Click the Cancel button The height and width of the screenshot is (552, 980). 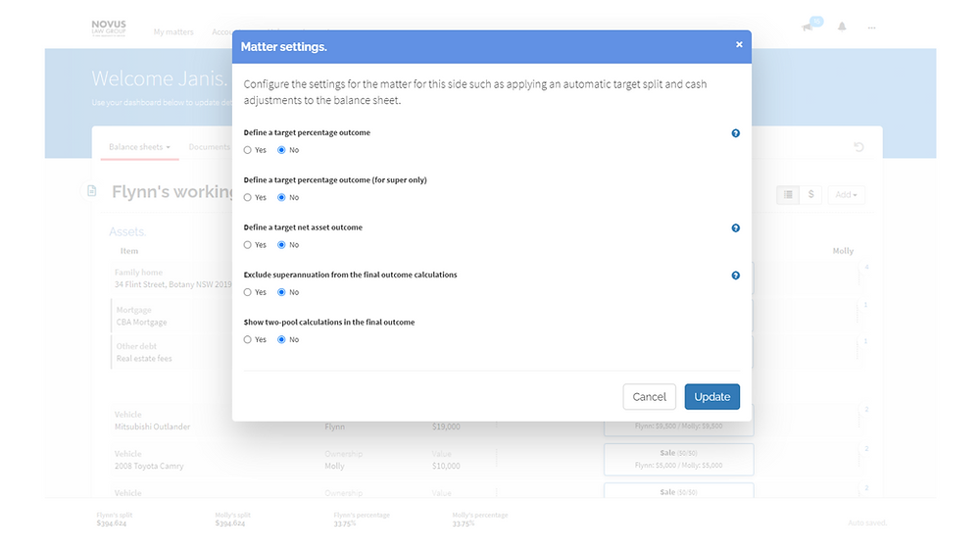click(650, 397)
